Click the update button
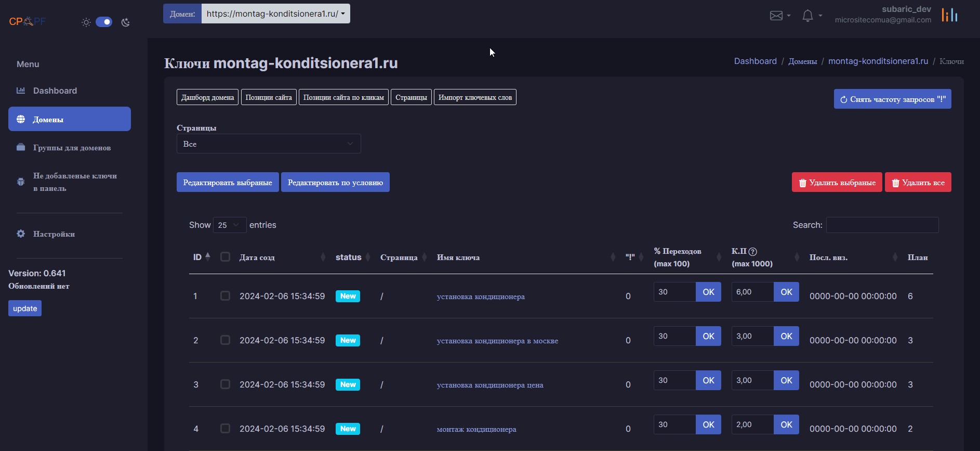This screenshot has width=980, height=451. pos(25,308)
